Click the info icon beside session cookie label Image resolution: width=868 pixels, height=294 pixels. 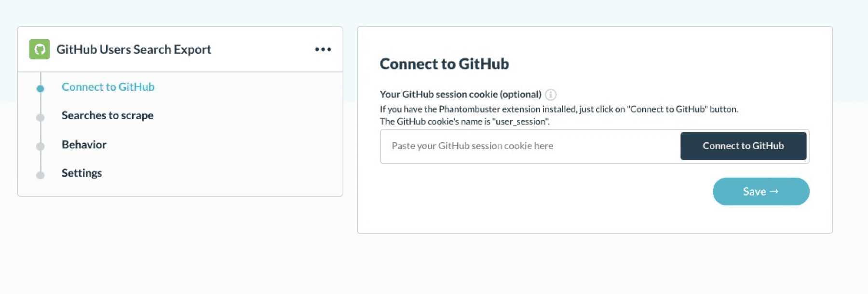pyautogui.click(x=551, y=95)
